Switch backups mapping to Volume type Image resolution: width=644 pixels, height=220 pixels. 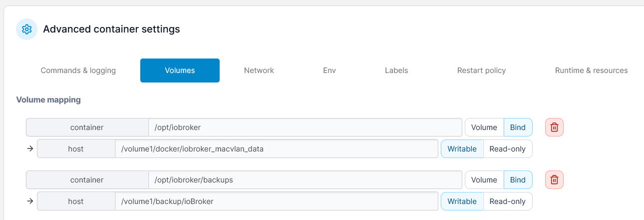(484, 180)
